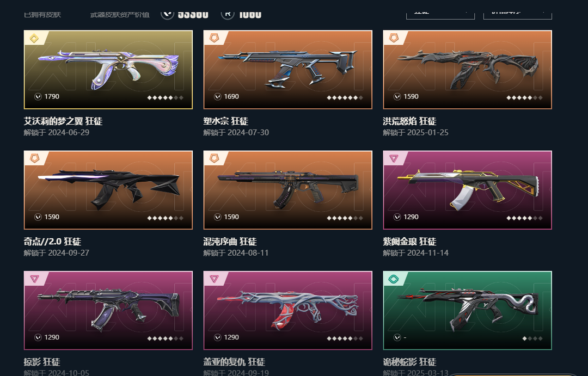
Task: Click the tier badge on 洪荒怒焰 狂徒 card
Action: pyautogui.click(x=394, y=38)
